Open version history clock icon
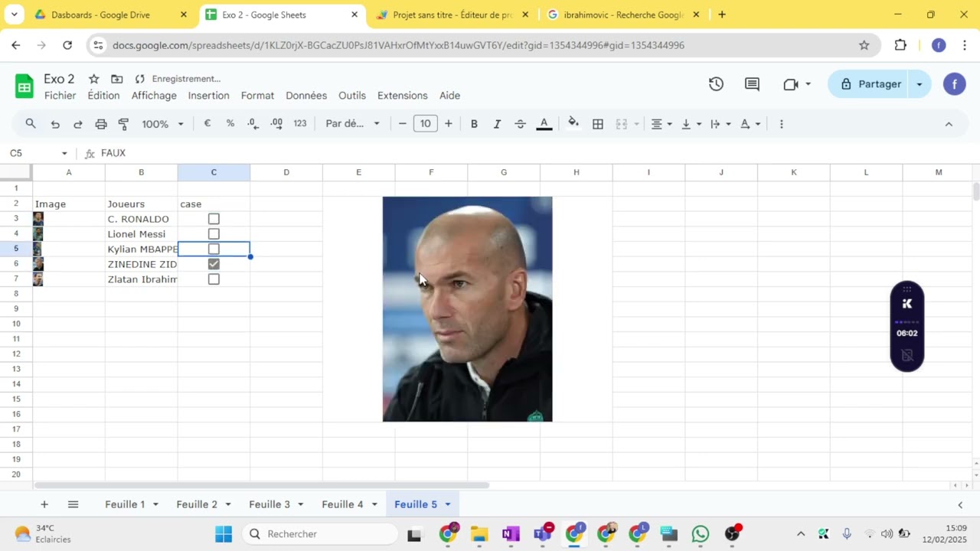Screen dimensions: 980x551 pyautogui.click(x=716, y=84)
